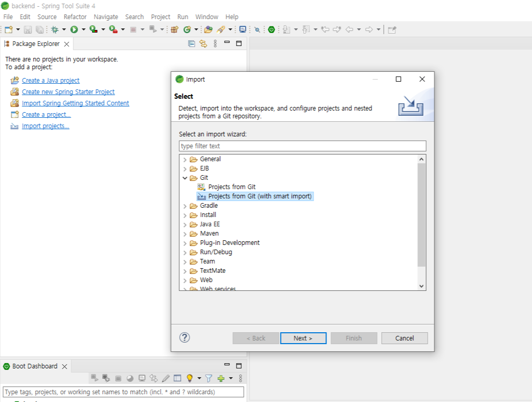This screenshot has width=532, height=402.
Task: Click the New Java Class green C icon
Action: click(187, 29)
